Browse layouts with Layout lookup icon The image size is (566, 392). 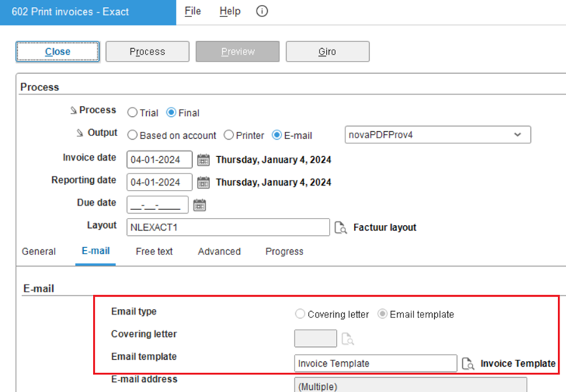click(x=342, y=228)
